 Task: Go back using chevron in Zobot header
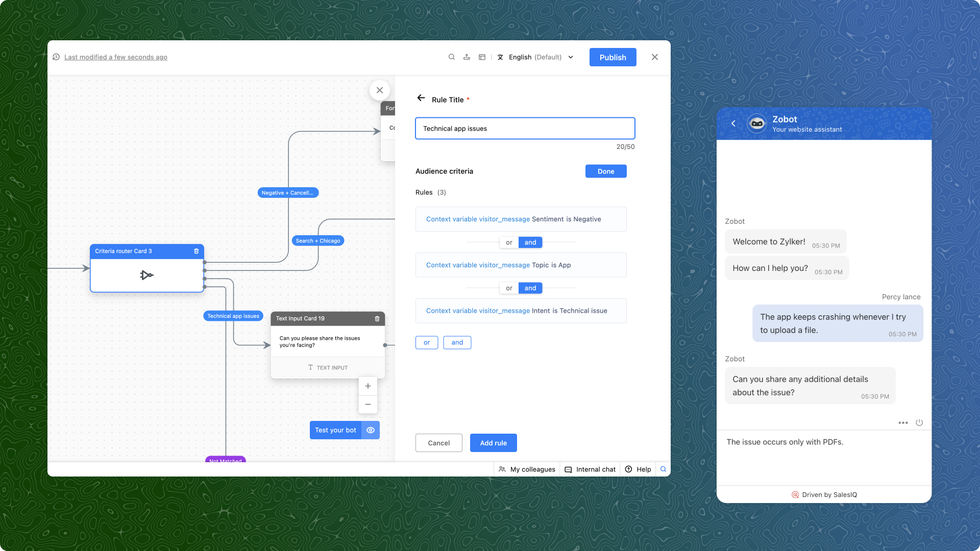pos(733,123)
